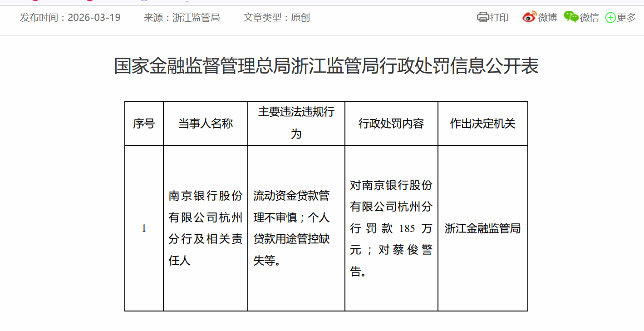The height and width of the screenshot is (331, 644).
Task: Click the row number 1 cell
Action: [144, 228]
